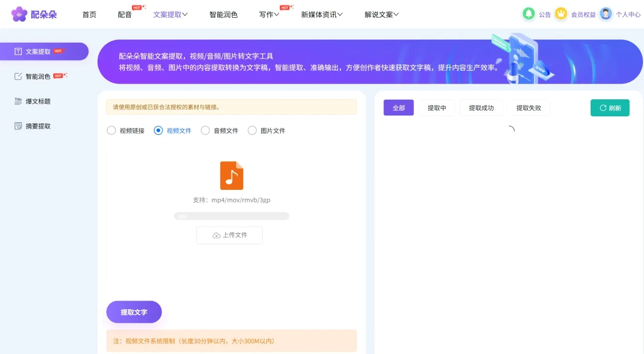Open 个人中心 text link in header

click(x=628, y=15)
